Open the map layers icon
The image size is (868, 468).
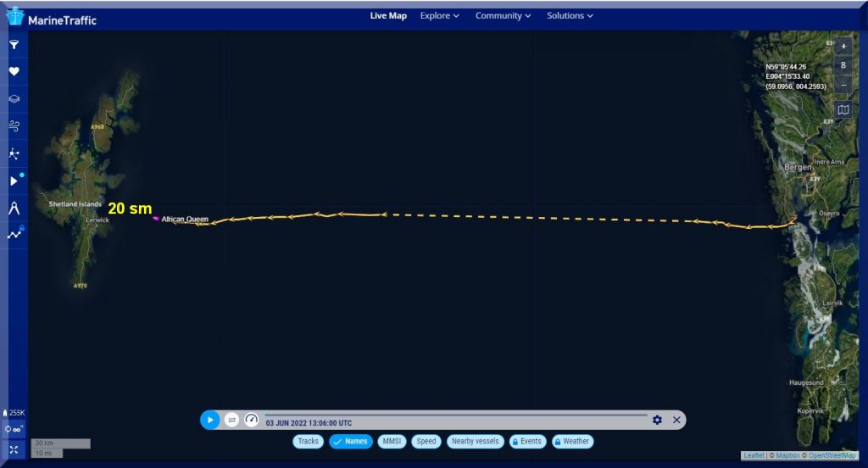pos(14,98)
